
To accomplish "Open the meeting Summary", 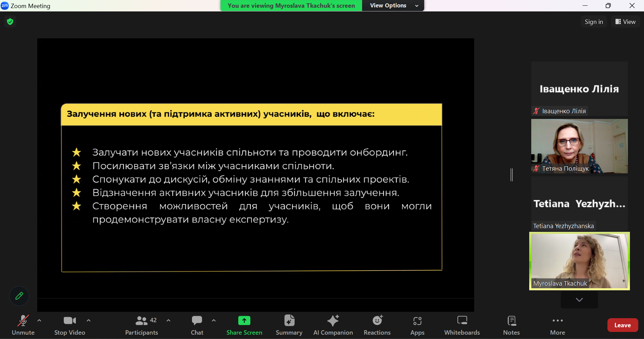I will click(x=289, y=321).
